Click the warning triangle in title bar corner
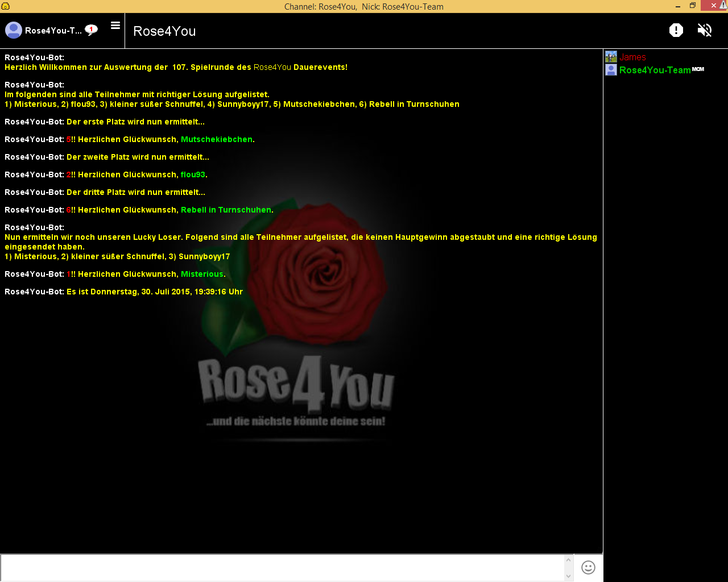This screenshot has height=582, width=728. coord(723,5)
